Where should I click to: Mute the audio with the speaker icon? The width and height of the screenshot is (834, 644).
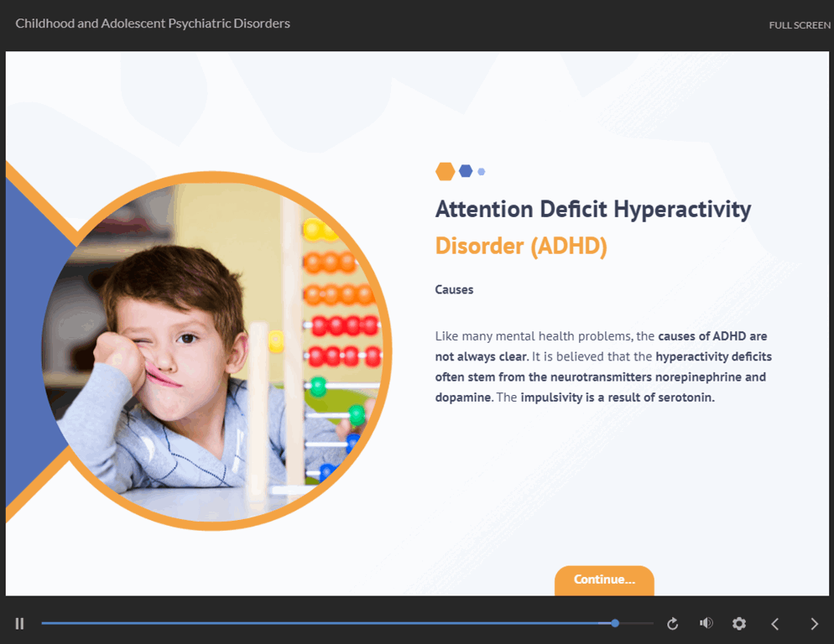tap(706, 623)
